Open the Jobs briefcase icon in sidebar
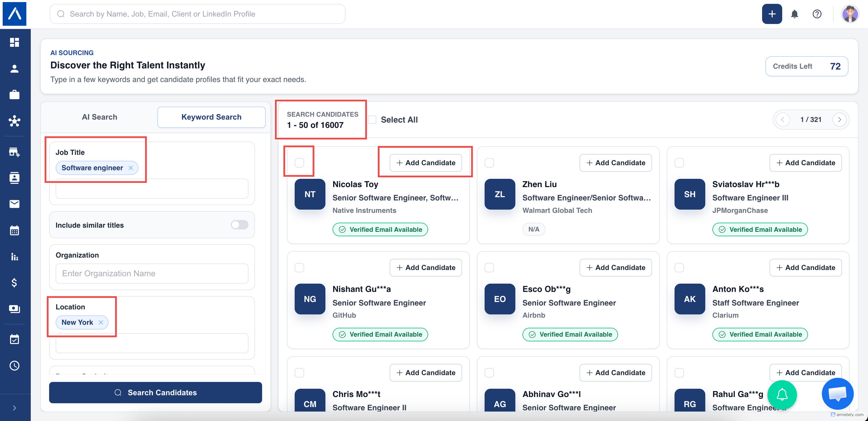The width and height of the screenshot is (868, 421). tap(14, 94)
